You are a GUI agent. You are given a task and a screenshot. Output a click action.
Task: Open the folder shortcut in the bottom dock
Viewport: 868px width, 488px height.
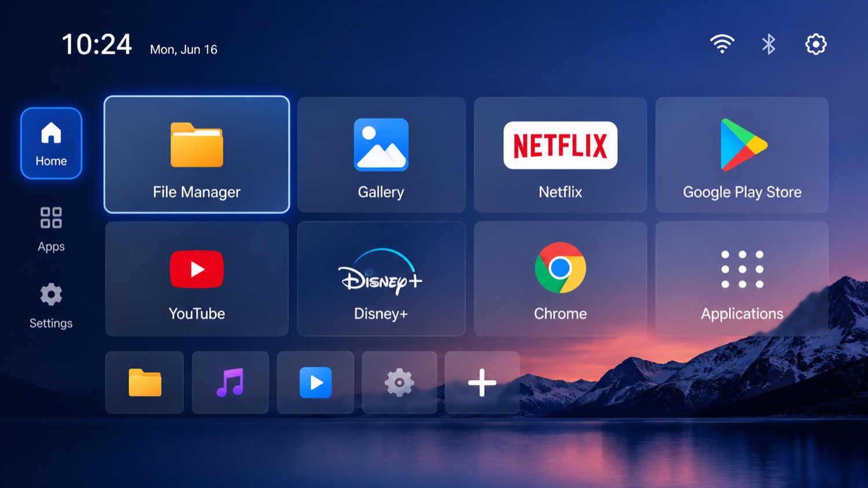pos(145,382)
